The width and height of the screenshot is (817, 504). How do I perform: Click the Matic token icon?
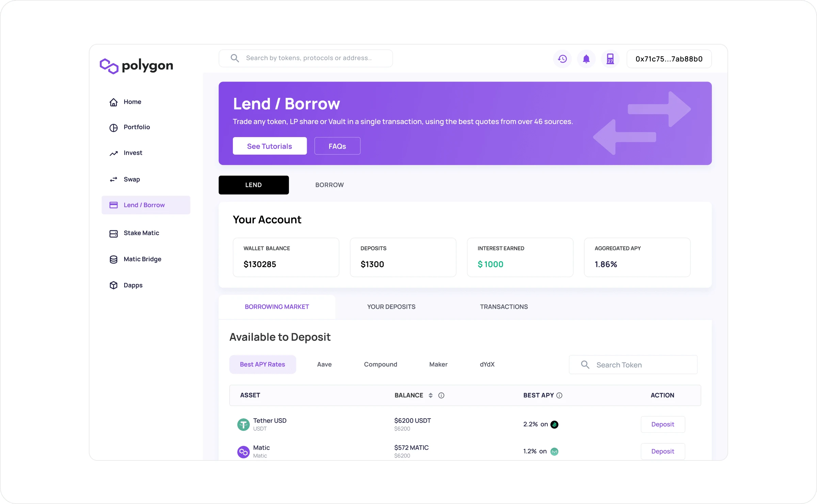click(x=243, y=452)
